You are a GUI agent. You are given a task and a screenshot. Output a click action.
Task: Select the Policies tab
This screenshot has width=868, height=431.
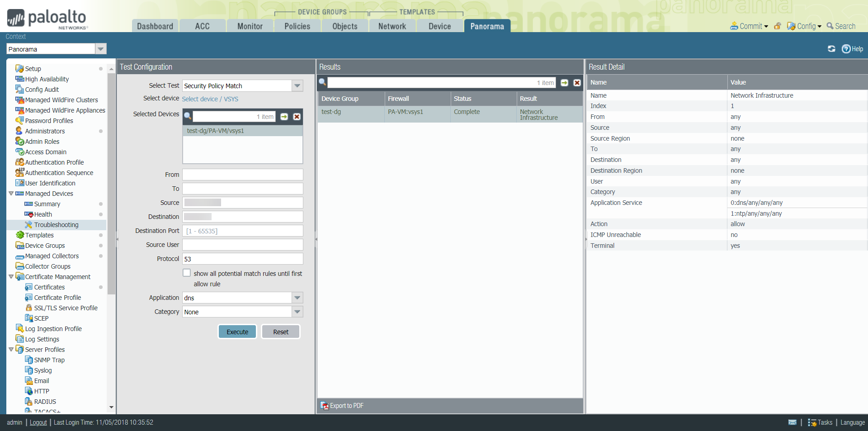pyautogui.click(x=297, y=26)
